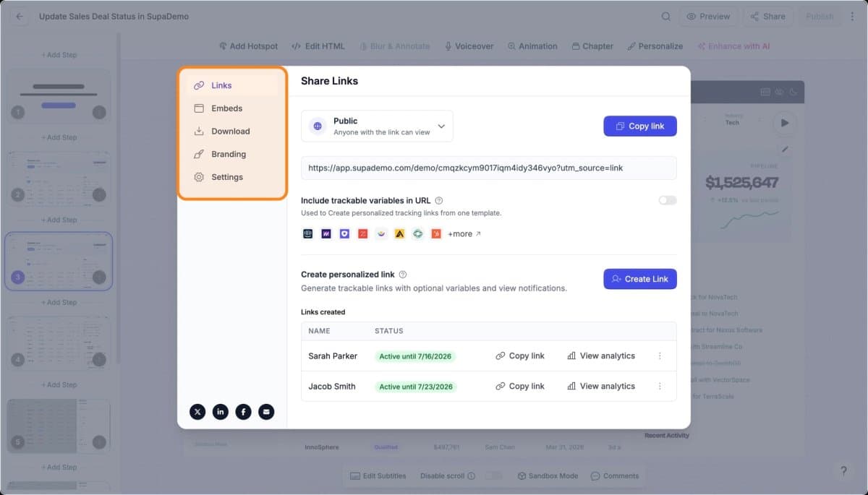Share demo by email icon

pos(266,412)
